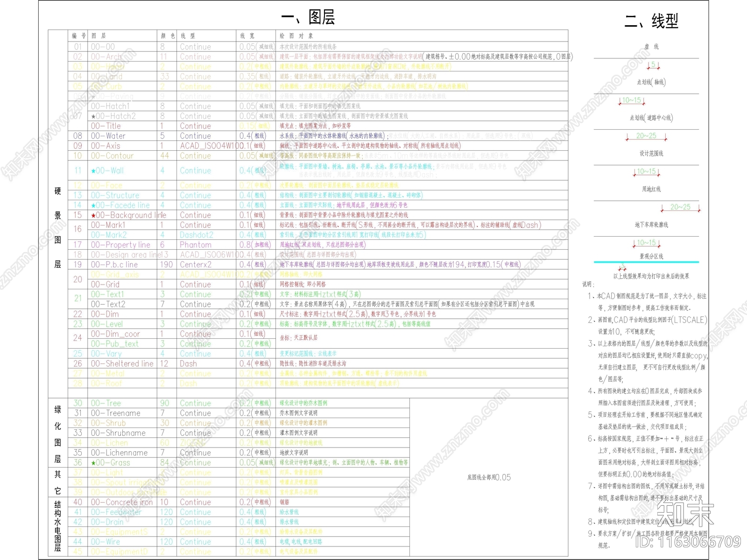Click the 00-Dim layer name
This screenshot has height=560, width=747.
pyautogui.click(x=105, y=314)
